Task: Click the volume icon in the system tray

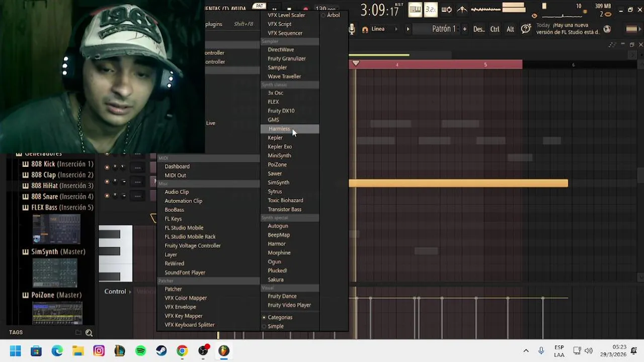Action: 589,351
